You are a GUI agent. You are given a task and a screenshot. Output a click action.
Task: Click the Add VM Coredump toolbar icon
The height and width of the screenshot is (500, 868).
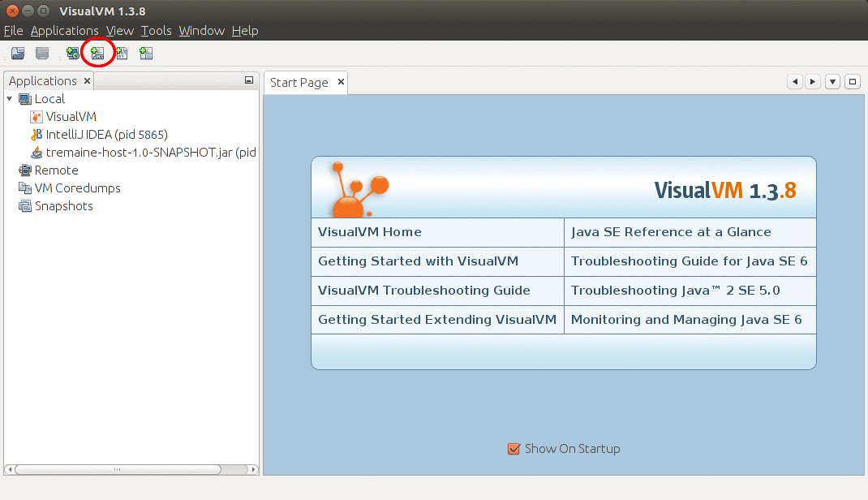[x=122, y=53]
